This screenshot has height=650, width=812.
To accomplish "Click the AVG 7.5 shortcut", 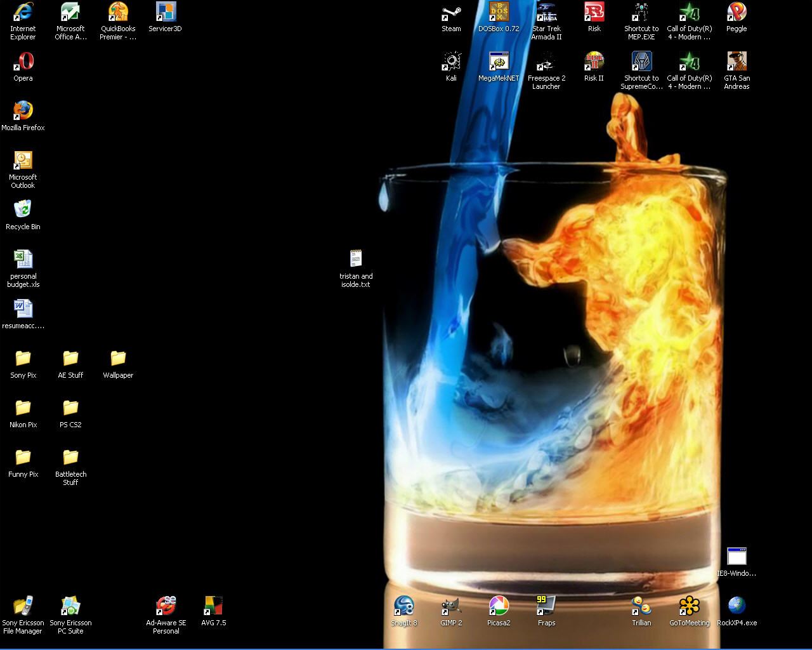I will (x=213, y=607).
